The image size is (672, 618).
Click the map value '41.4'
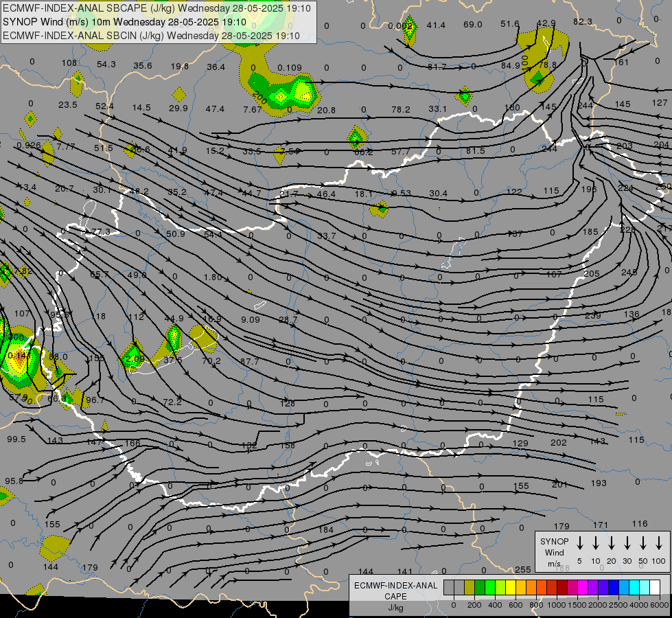tap(436, 25)
